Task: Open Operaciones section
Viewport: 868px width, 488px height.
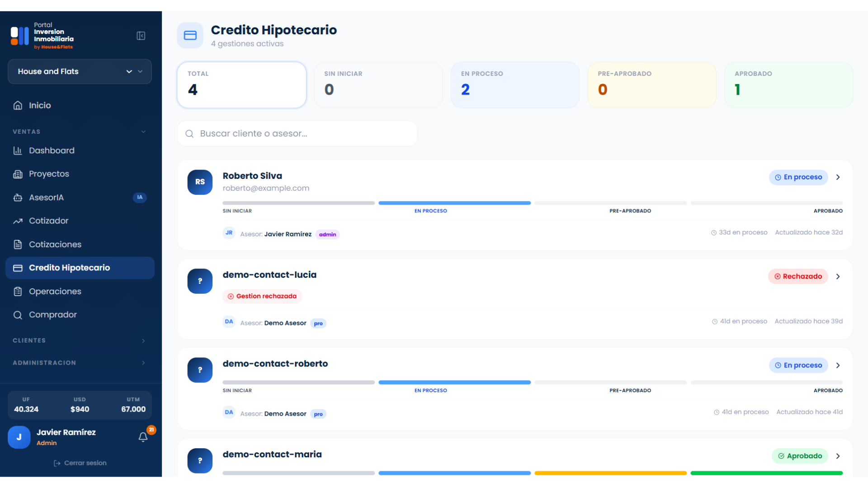Action: 55,291
